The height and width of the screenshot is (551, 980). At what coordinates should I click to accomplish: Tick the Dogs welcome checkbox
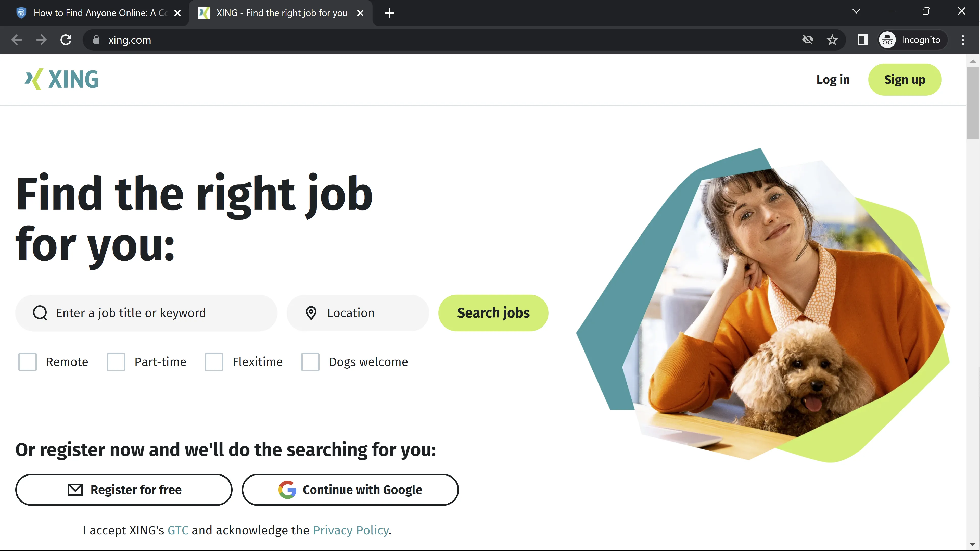pyautogui.click(x=310, y=362)
